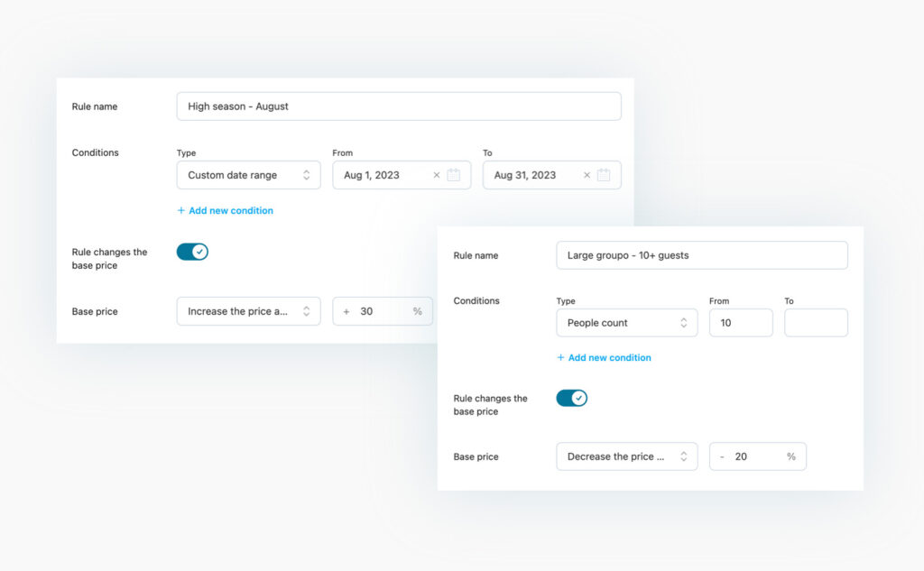924x571 pixels.
Task: Open calendar picker for the Aug 1 From date
Action: 454,175
